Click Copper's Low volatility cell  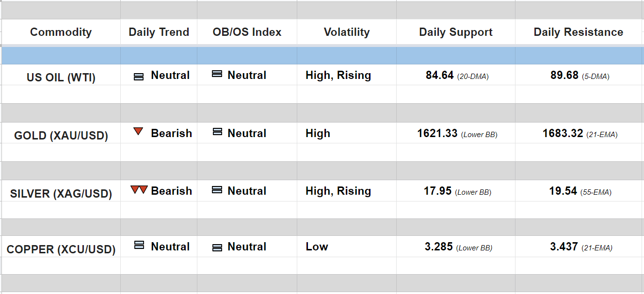pyautogui.click(x=317, y=247)
